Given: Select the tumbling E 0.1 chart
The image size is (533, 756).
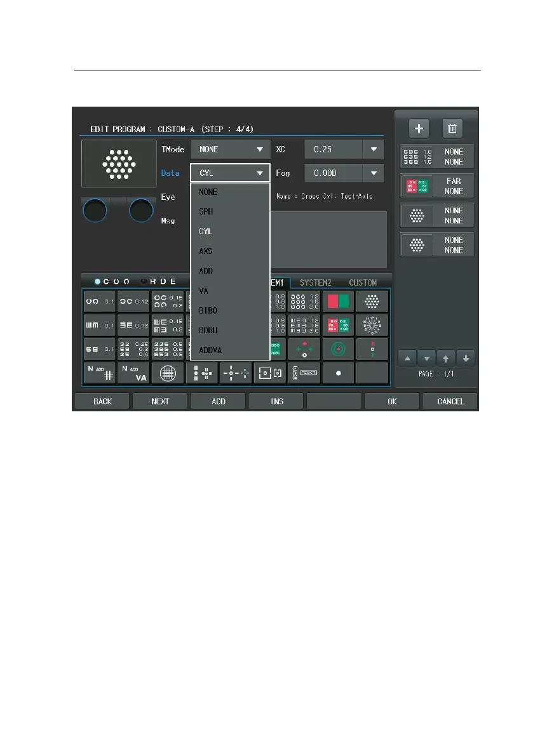Looking at the screenshot, I should 99,326.
